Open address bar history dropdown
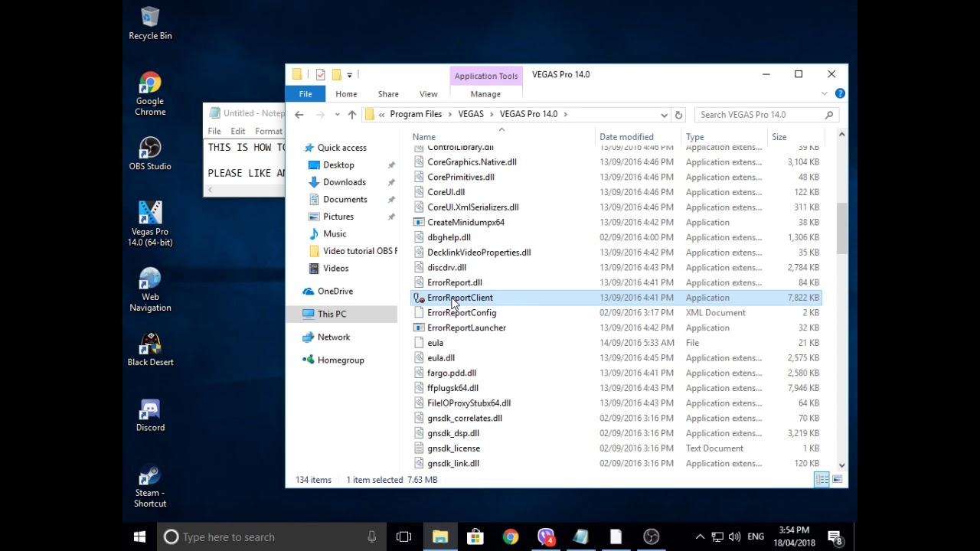 [664, 115]
